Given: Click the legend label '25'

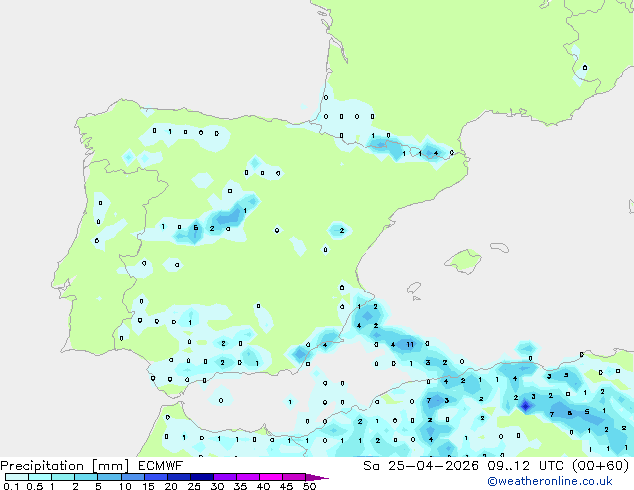Looking at the screenshot, I should [x=194, y=486].
